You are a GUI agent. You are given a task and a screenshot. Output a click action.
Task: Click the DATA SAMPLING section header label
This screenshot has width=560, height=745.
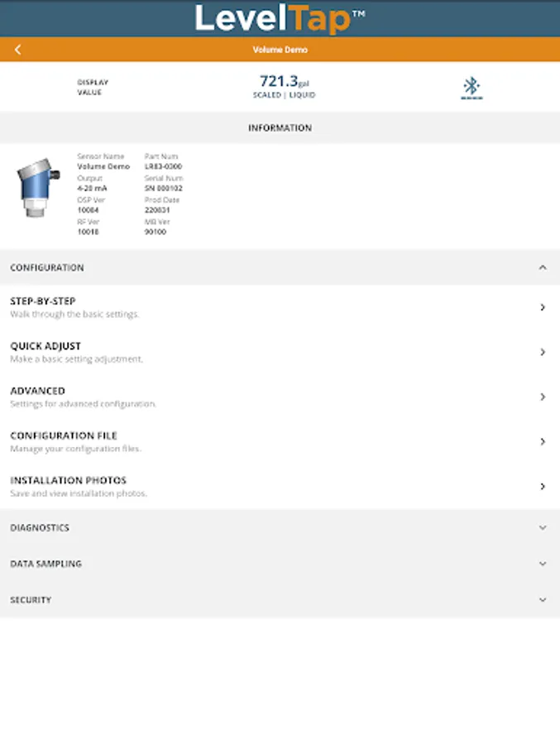point(46,564)
